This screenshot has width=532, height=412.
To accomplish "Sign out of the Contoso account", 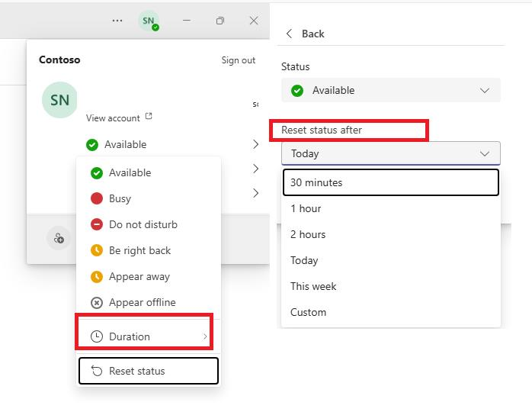I will (238, 60).
